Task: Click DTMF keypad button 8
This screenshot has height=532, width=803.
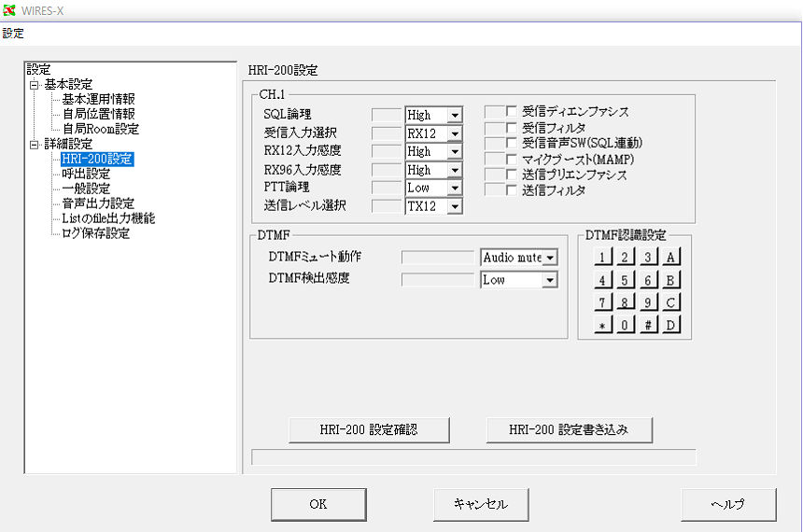Action: [x=625, y=302]
